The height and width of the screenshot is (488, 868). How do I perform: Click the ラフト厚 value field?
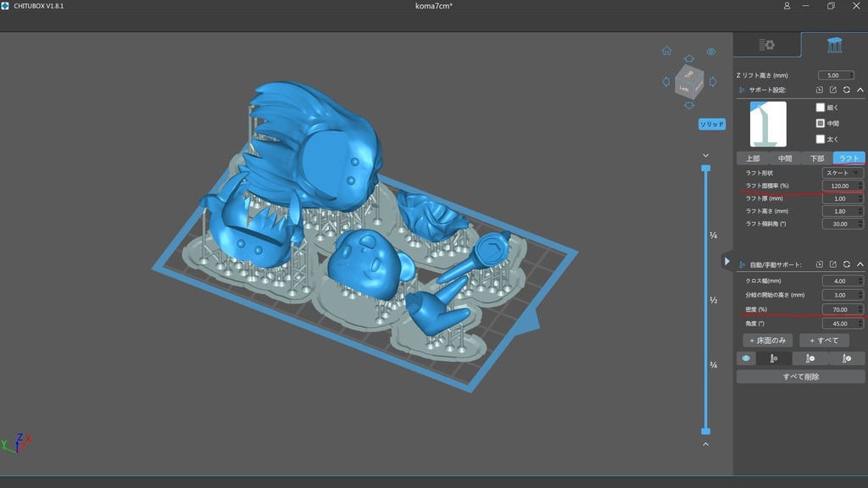tap(843, 198)
